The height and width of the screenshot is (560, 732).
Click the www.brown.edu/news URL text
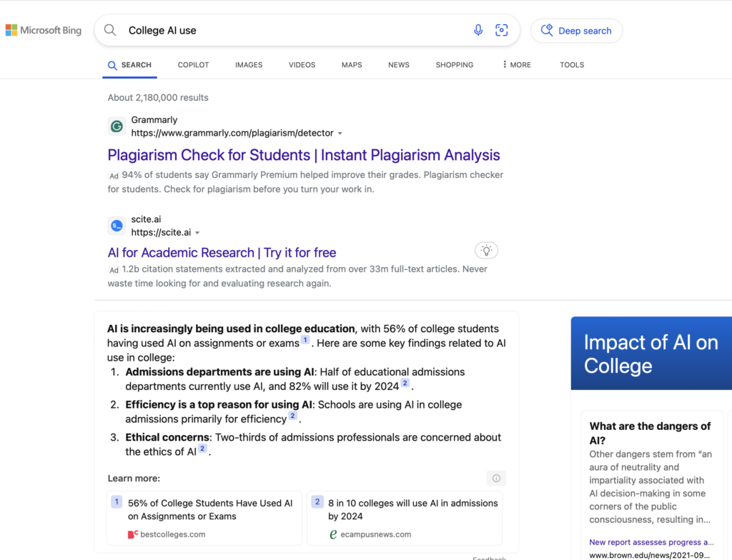pyautogui.click(x=649, y=555)
